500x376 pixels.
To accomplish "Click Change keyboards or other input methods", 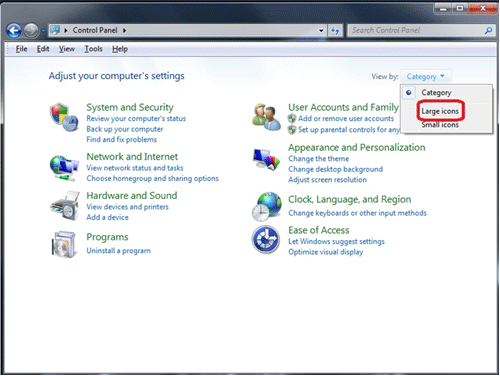I will click(x=357, y=213).
